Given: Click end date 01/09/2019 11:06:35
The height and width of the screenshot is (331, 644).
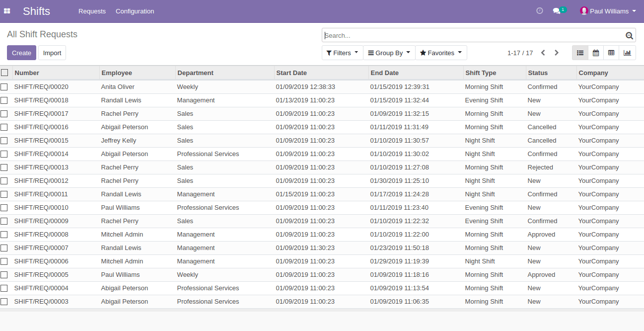Looking at the screenshot, I should click(x=400, y=302).
